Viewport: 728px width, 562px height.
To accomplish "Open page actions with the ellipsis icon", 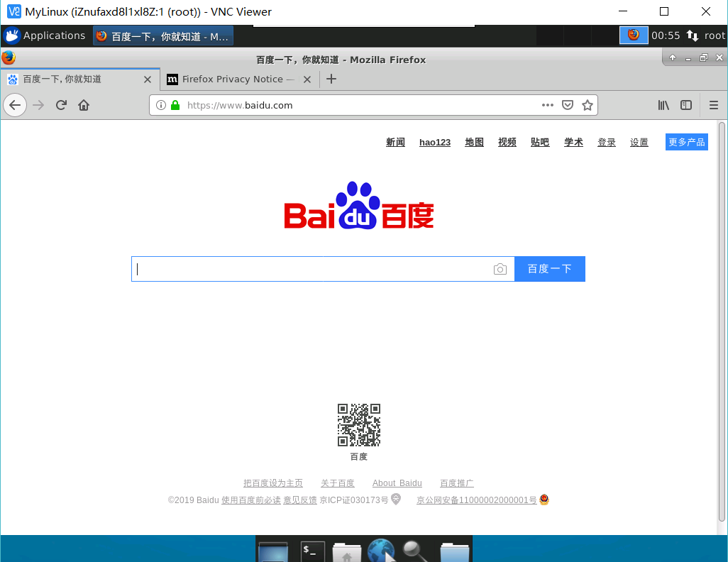I will pyautogui.click(x=547, y=104).
